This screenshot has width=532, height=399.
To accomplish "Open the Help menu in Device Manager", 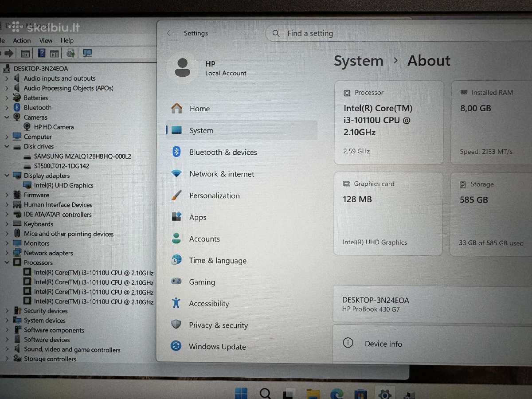I will coord(67,40).
